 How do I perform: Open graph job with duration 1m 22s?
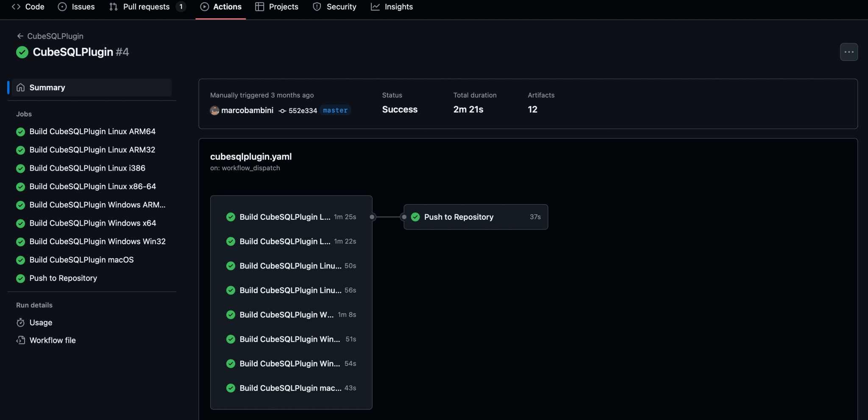[291, 241]
